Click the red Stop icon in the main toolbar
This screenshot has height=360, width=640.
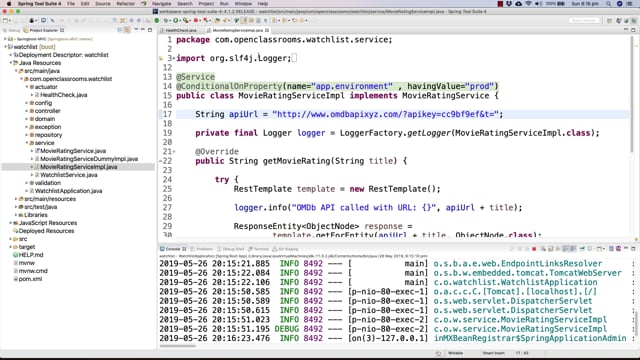click(x=196, y=20)
